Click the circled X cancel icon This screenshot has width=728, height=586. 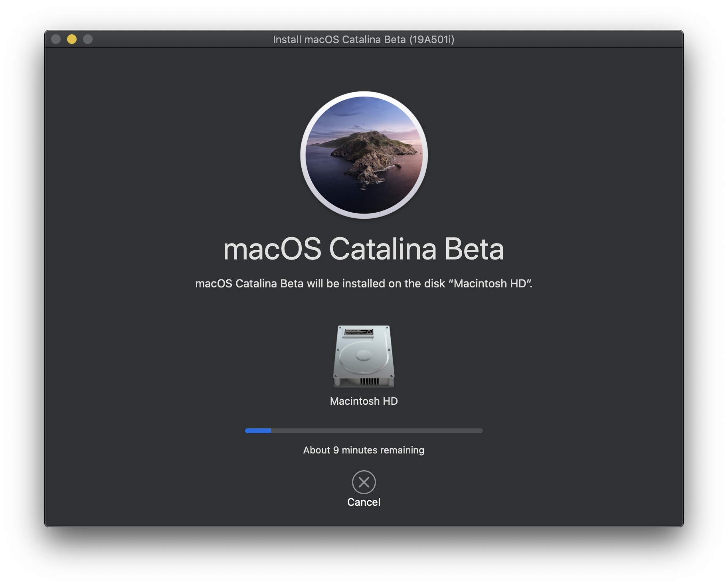click(x=364, y=482)
